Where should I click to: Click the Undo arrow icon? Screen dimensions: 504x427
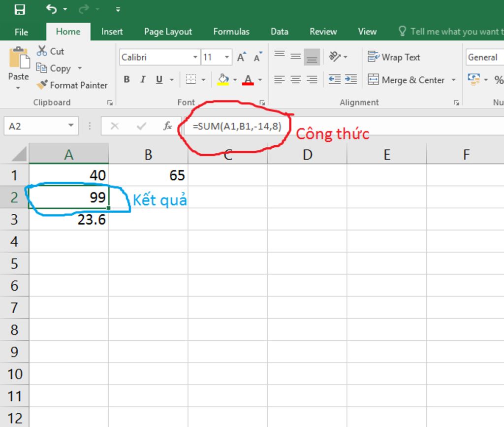coord(51,9)
